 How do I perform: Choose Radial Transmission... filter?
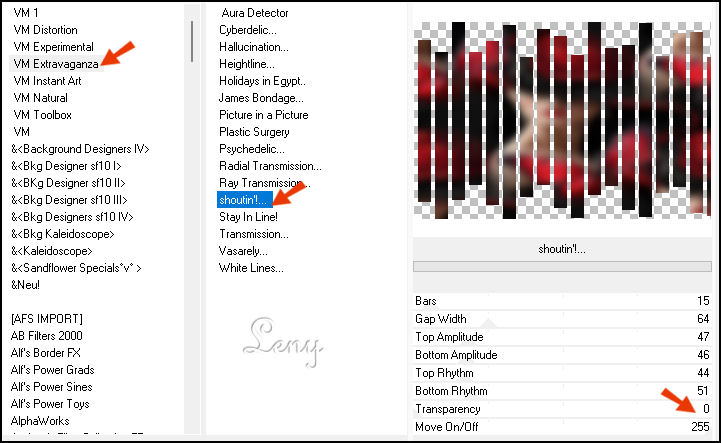(270, 166)
